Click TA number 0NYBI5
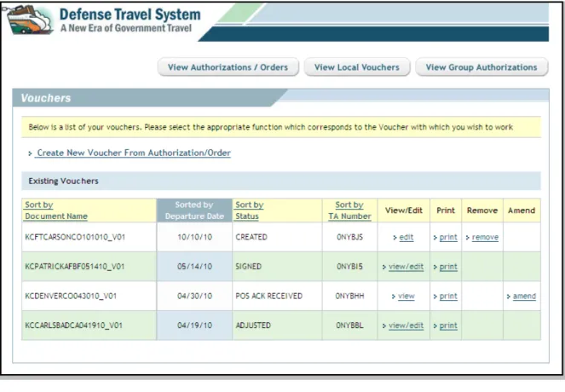565x392 pixels. [x=349, y=267]
